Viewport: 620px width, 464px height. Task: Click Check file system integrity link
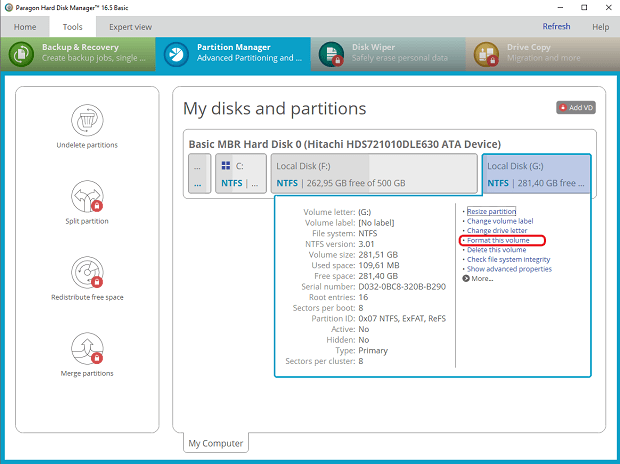pos(508,259)
